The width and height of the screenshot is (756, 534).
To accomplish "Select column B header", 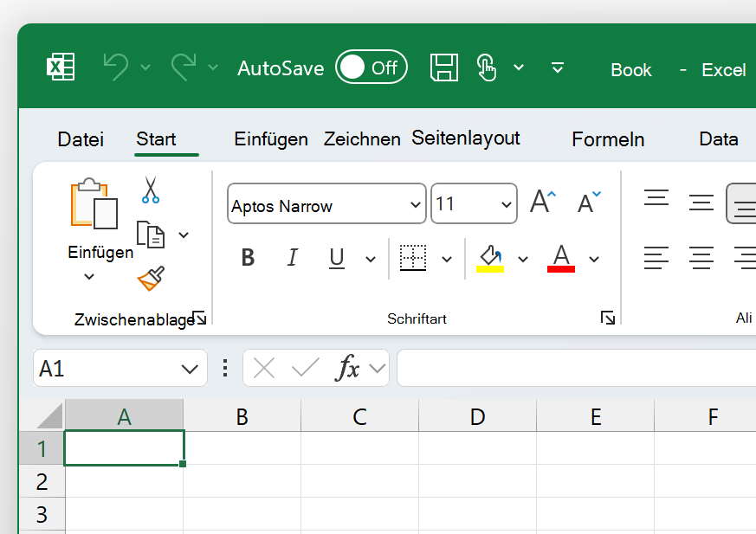I will point(242,415).
